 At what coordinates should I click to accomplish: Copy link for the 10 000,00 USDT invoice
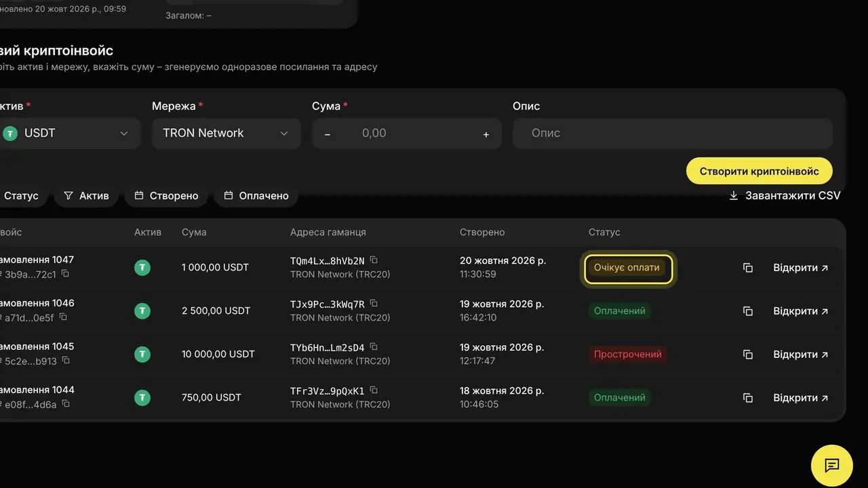[748, 354]
